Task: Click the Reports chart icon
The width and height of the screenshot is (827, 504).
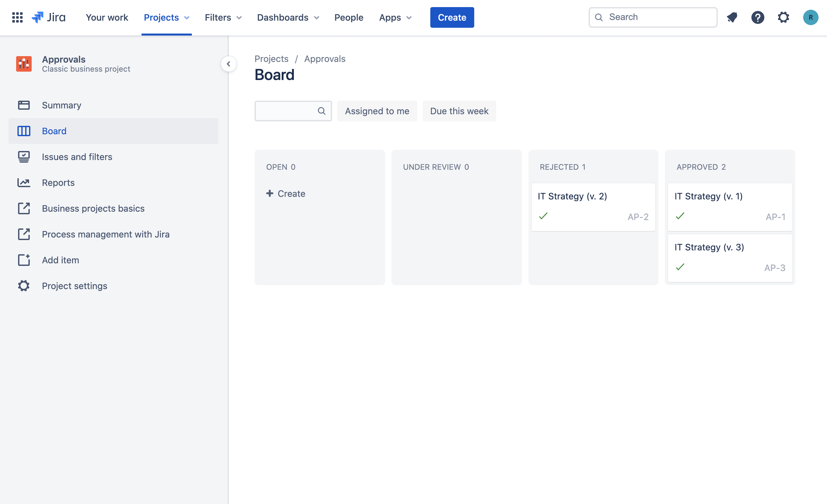Action: pos(24,183)
